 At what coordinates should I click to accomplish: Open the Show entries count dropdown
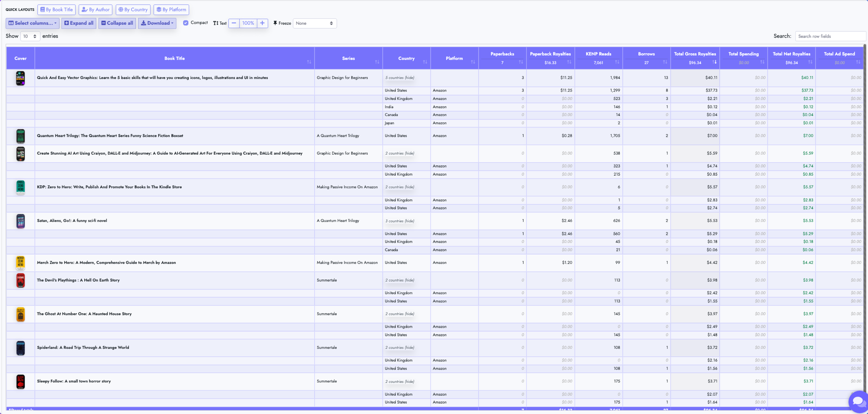(30, 36)
